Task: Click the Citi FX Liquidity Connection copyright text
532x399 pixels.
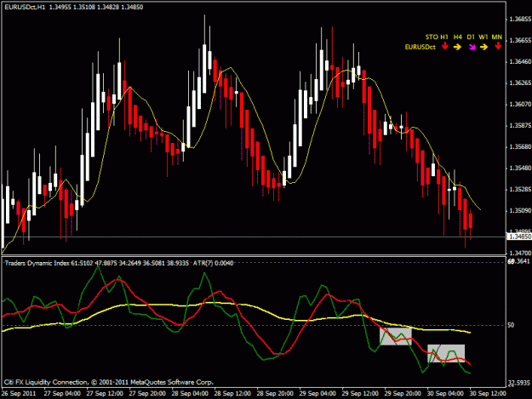Action: coord(109,382)
